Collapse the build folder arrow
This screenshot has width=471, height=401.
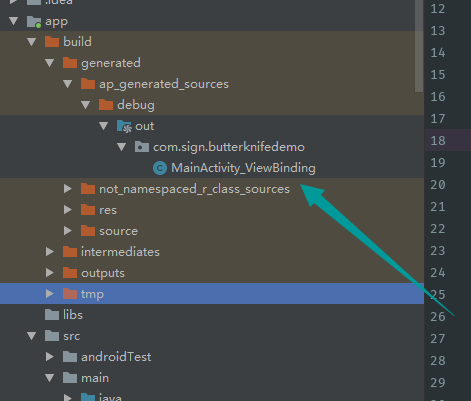32,42
